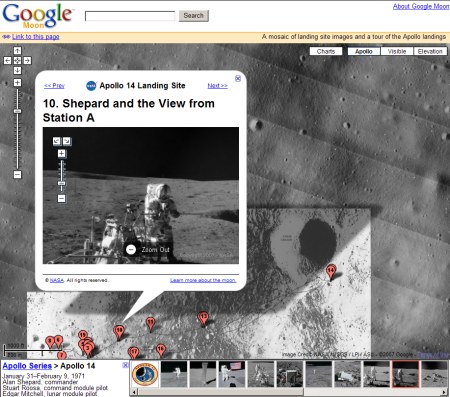Click the Link to this page link
The height and width of the screenshot is (397, 450).
36,37
